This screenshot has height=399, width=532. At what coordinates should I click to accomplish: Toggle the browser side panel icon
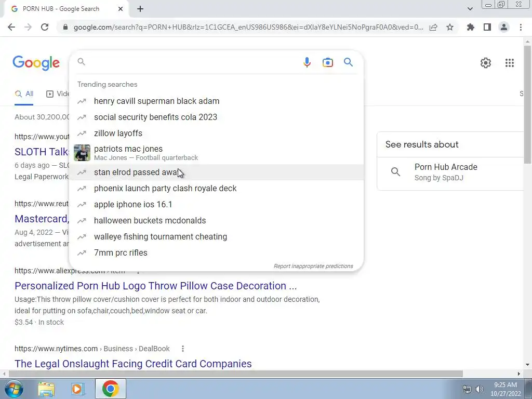[487, 27]
